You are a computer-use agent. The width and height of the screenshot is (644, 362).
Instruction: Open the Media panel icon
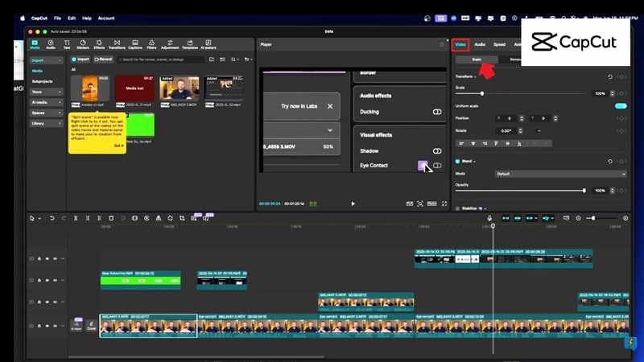click(x=35, y=44)
